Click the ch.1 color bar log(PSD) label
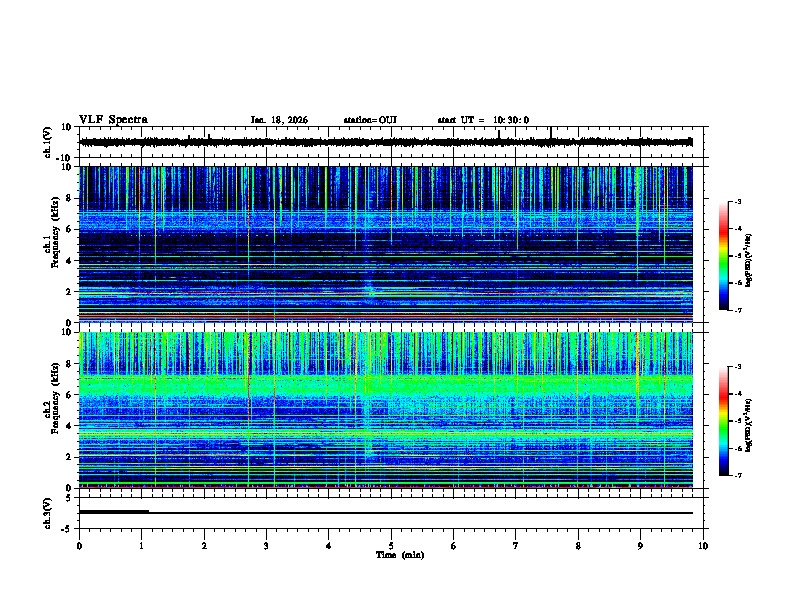792x612 pixels. tap(748, 260)
